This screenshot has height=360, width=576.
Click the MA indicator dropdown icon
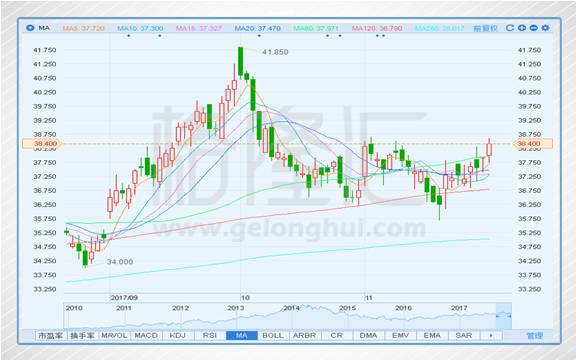(30, 28)
